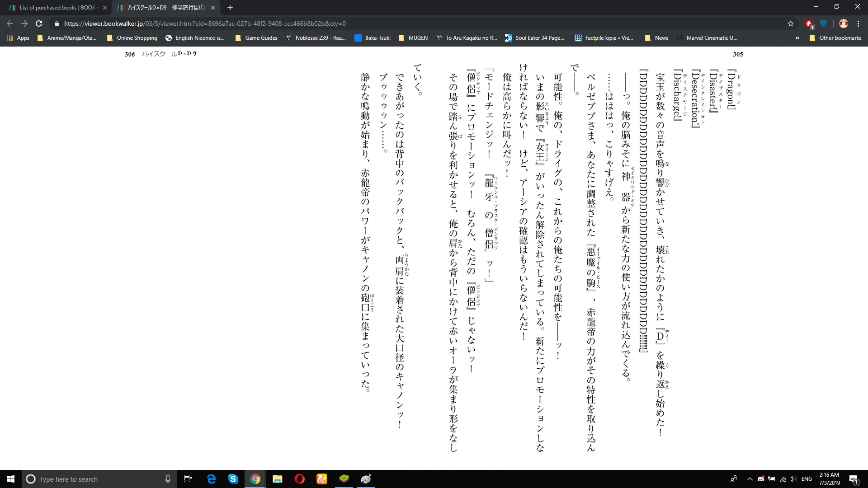Open English Niconico bookmark
The height and width of the screenshot is (488, 868).
click(x=195, y=38)
